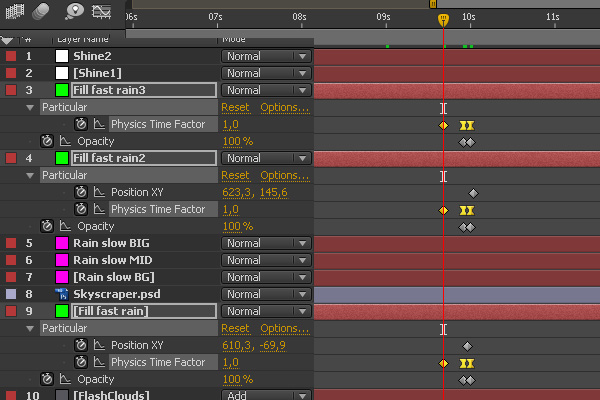The width and height of the screenshot is (600, 400).
Task: Click the Mode column header
Action: coord(234,40)
